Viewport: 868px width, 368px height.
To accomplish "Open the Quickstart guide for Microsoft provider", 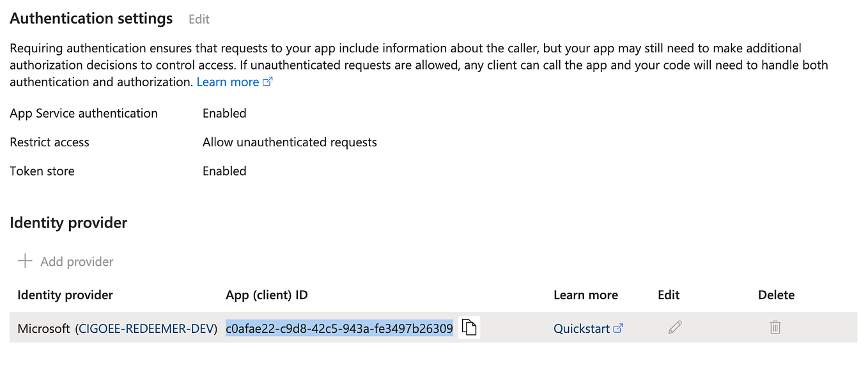I will (x=583, y=328).
